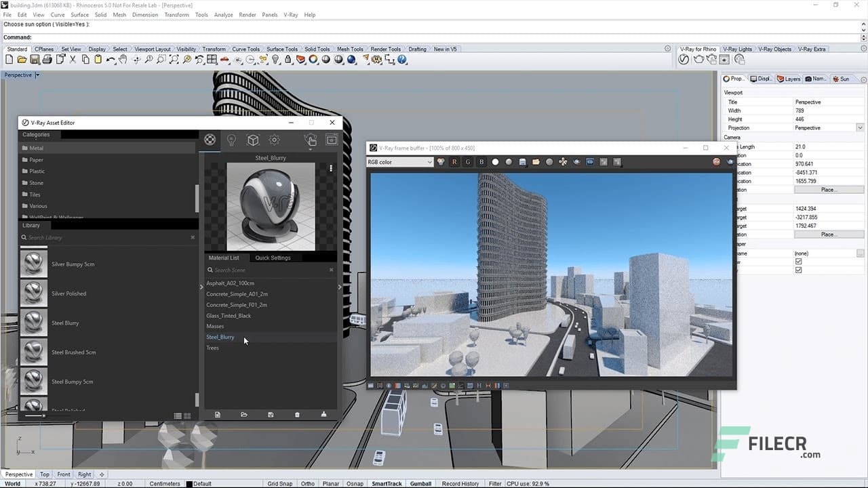Toggle Gumball in the status bar

pyautogui.click(x=420, y=483)
